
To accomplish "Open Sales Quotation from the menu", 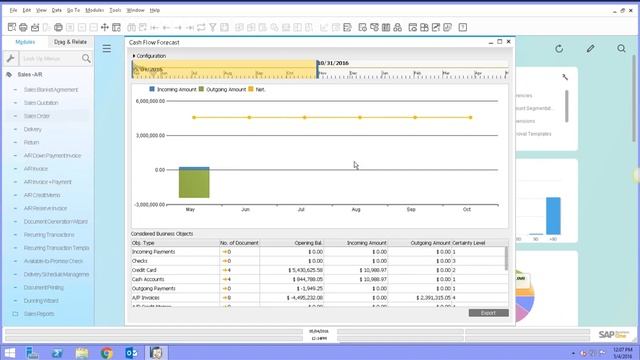I will [x=41, y=103].
